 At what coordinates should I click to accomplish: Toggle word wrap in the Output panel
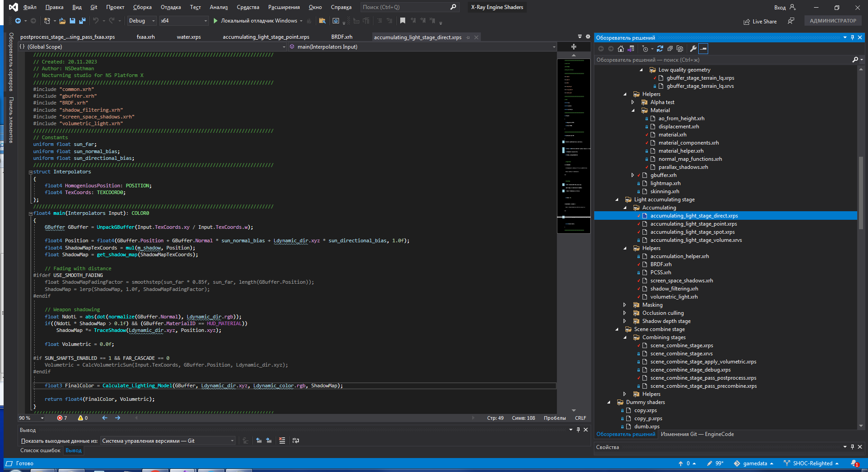(296, 440)
